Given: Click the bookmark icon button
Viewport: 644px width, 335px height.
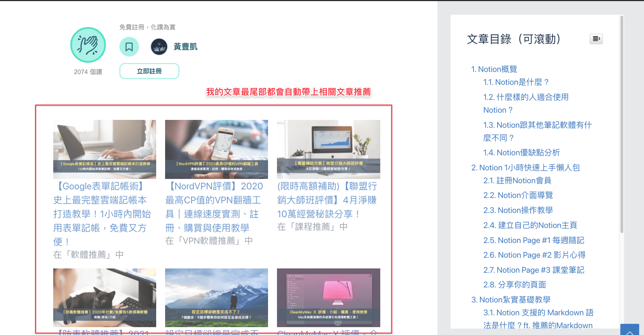Looking at the screenshot, I should [x=129, y=47].
